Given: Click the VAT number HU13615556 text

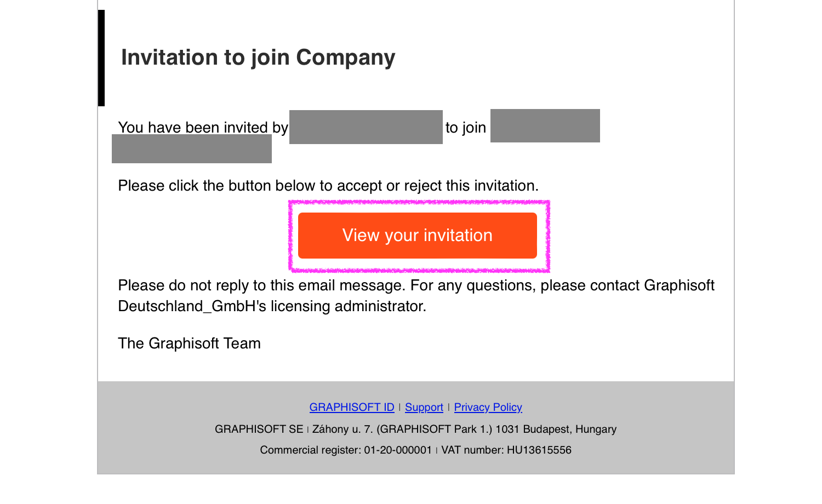Looking at the screenshot, I should click(506, 450).
